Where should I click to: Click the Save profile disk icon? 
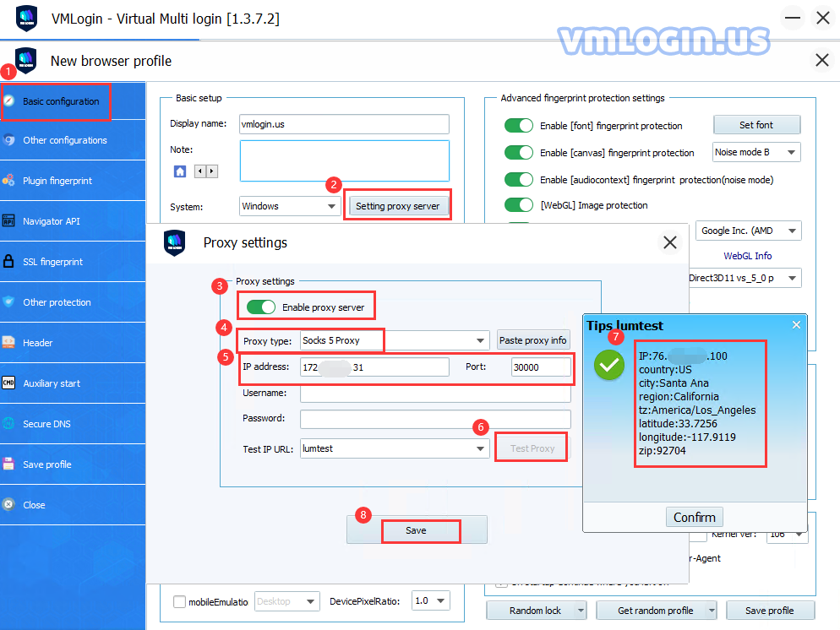coord(8,464)
